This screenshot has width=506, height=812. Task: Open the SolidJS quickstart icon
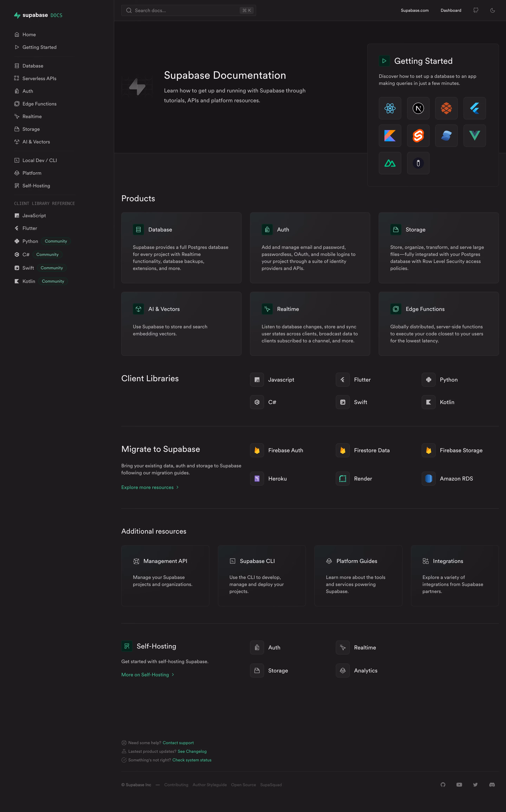pos(446,136)
